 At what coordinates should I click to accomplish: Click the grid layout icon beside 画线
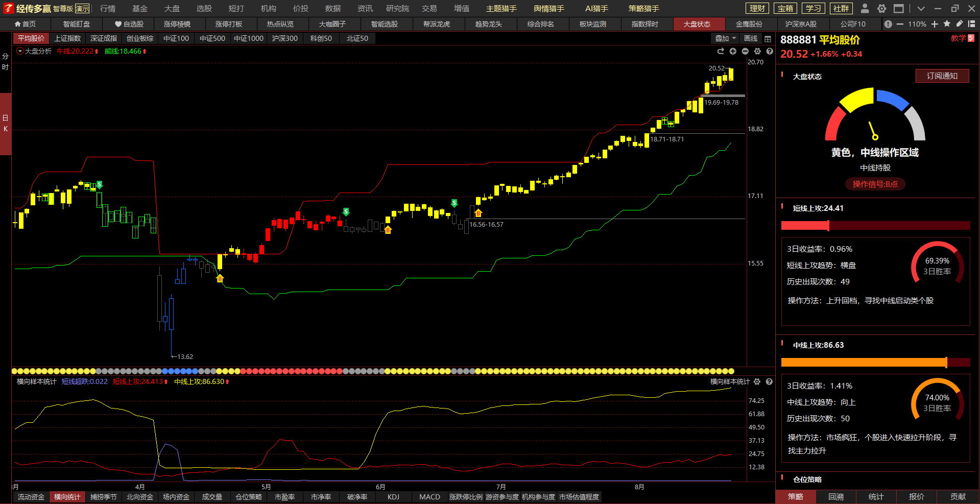point(768,39)
